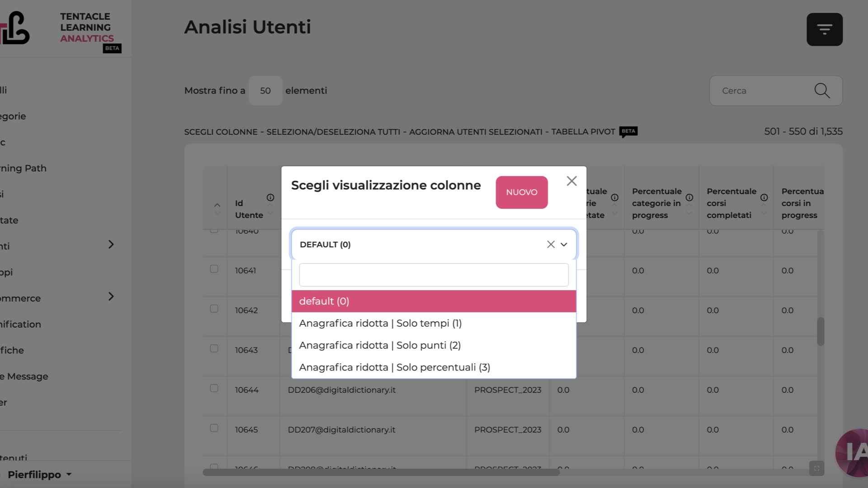Click the vertical table scrollbar thumb
This screenshot has height=488, width=868.
[x=821, y=332]
